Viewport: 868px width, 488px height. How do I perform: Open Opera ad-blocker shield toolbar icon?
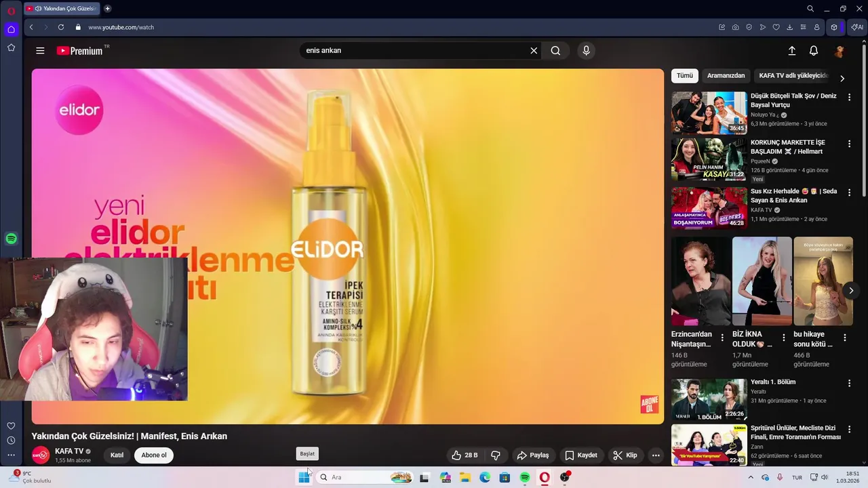749,27
